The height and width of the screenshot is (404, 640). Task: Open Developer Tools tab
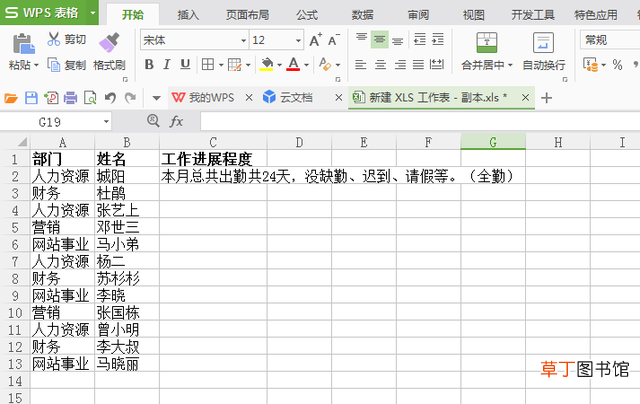533,16
